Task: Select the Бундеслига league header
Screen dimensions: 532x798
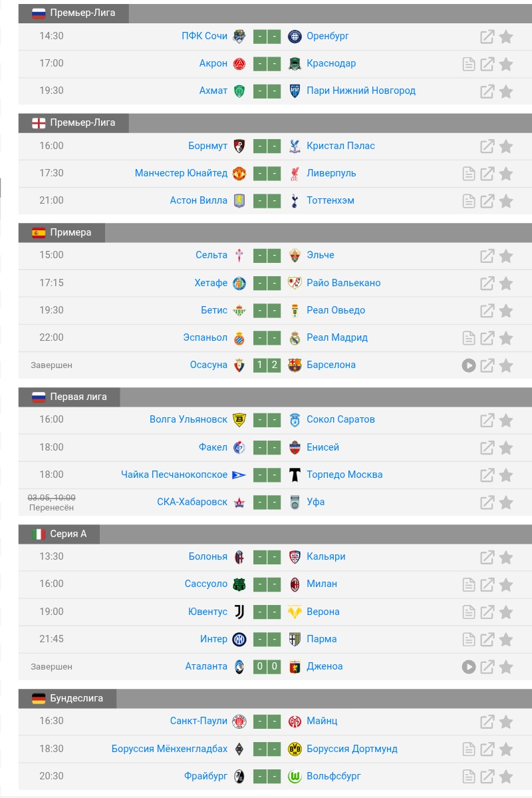Action: (68, 698)
